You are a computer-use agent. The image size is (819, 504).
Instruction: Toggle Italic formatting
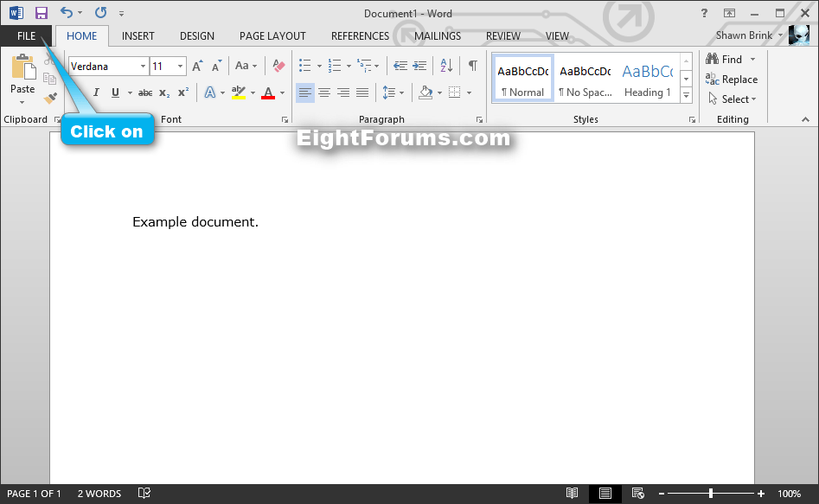click(95, 93)
